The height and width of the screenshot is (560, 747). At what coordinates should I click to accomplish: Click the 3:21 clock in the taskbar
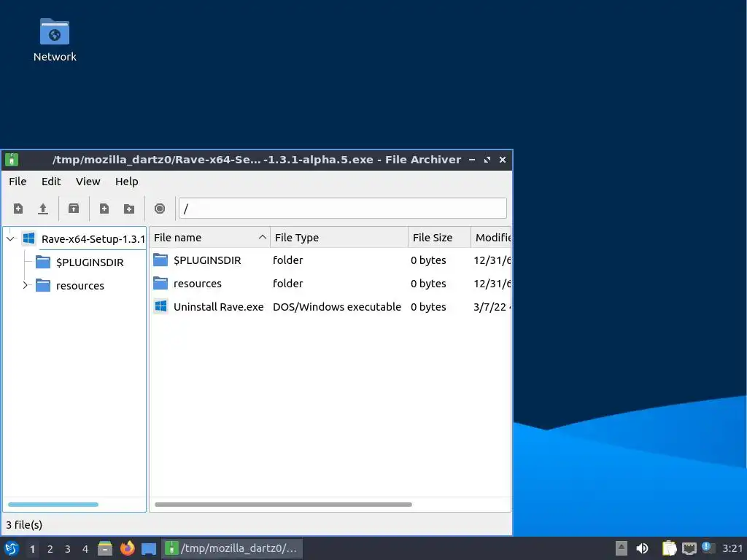pos(732,548)
